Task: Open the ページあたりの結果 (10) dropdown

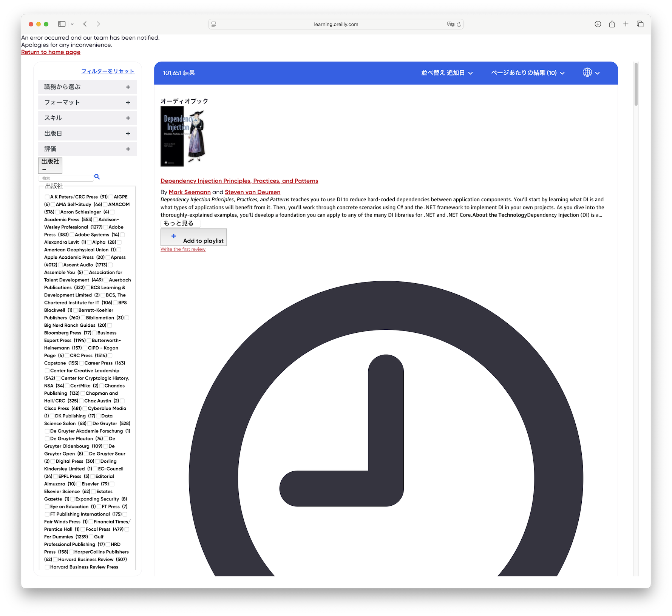Action: [528, 73]
